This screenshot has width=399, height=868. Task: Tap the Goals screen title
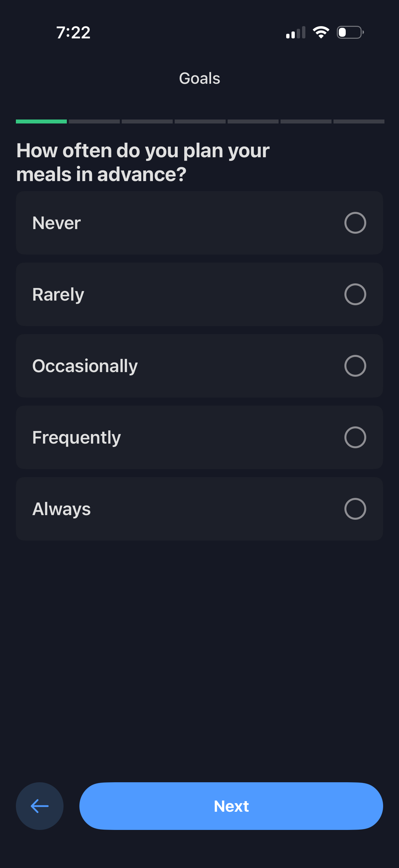(x=199, y=78)
